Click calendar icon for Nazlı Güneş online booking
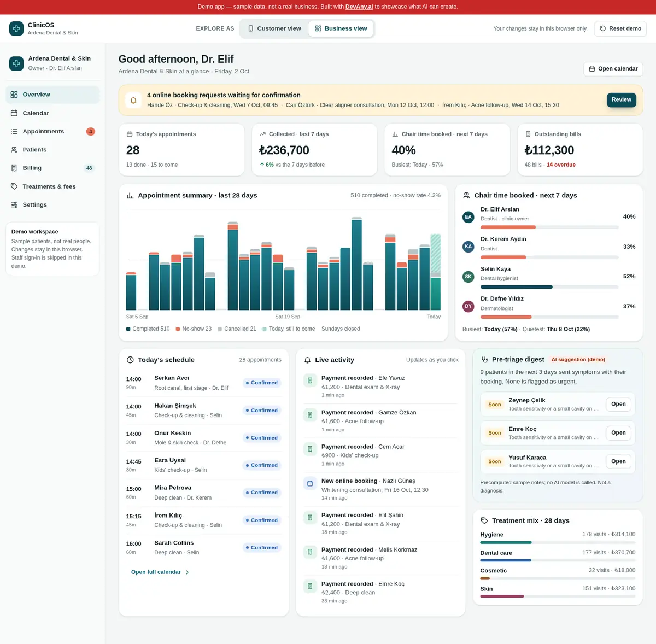Viewport: 656px width, 644px height. click(x=310, y=483)
